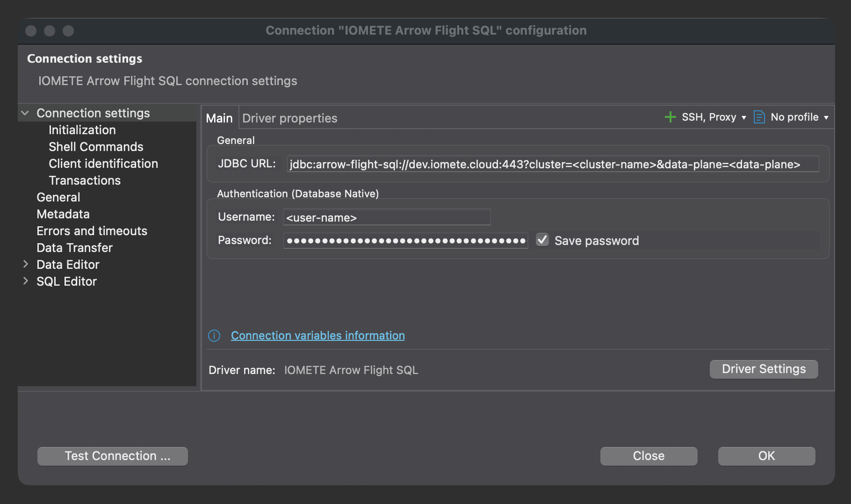Select the SQL Editor tree item
This screenshot has height=504, width=851.
tap(67, 281)
